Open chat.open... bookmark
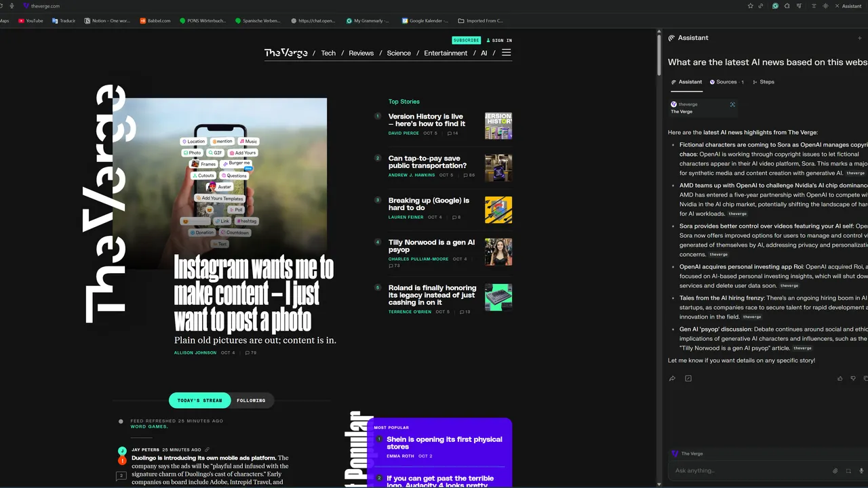The image size is (868, 488). pyautogui.click(x=313, y=20)
